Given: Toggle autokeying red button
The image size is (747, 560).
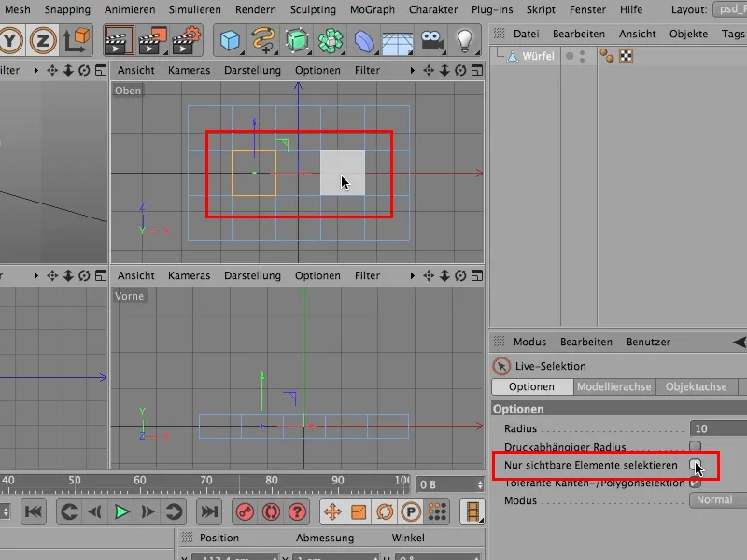Looking at the screenshot, I should [271, 512].
